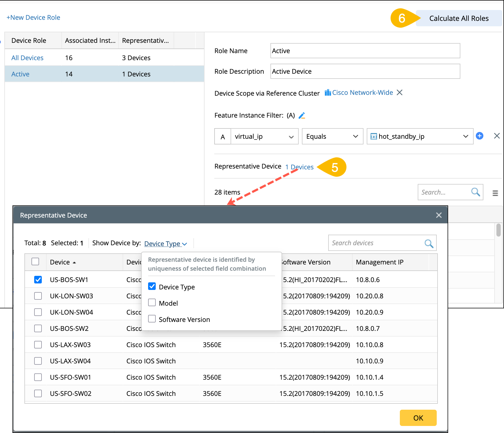This screenshot has width=504, height=433.
Task: Click the +New Device Role link
Action: 33,18
